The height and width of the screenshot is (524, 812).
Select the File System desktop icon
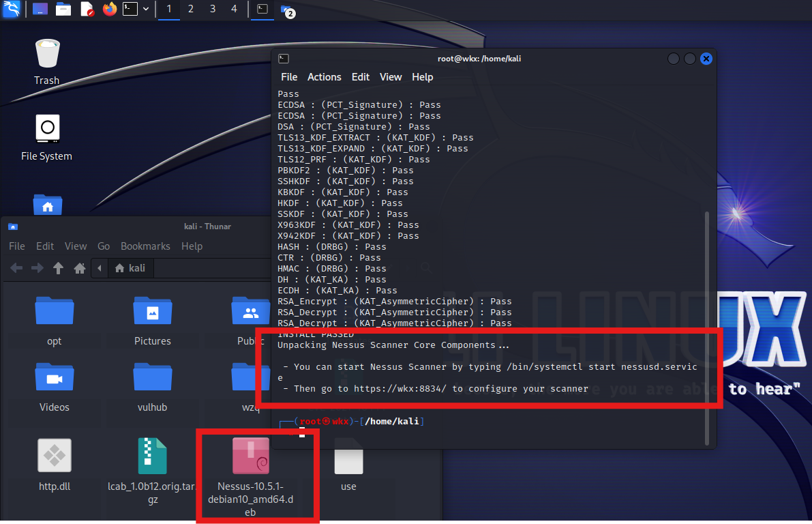coord(46,137)
